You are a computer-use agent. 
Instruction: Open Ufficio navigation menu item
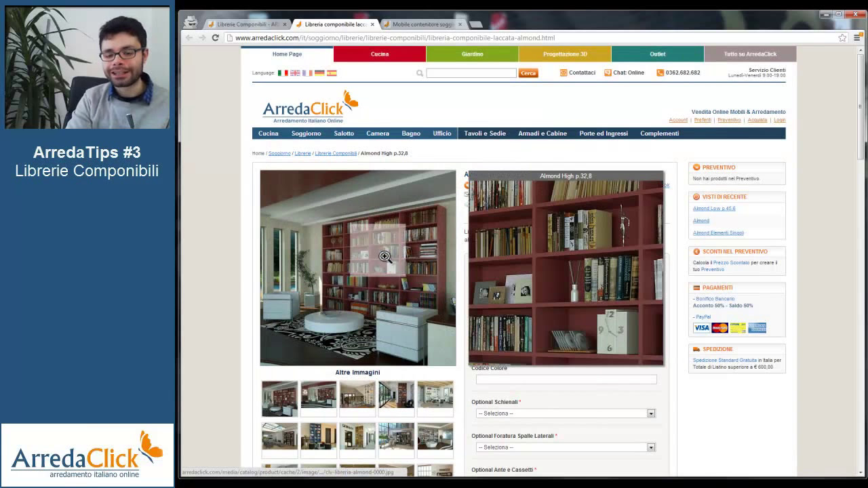[442, 134]
